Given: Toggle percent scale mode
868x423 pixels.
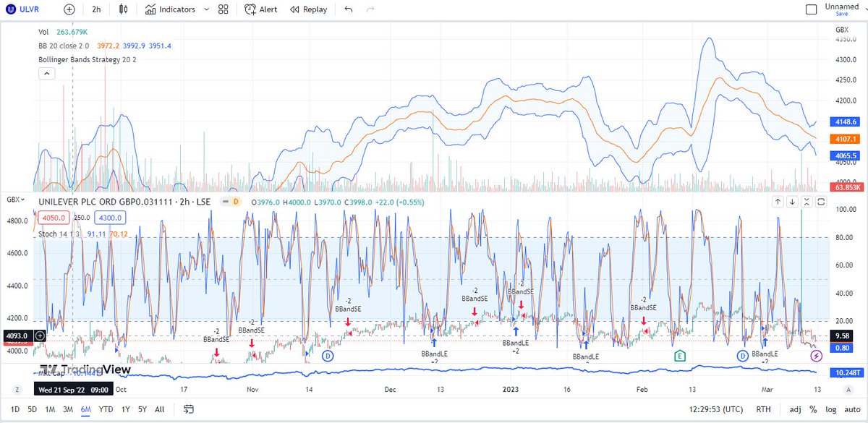Looking at the screenshot, I should point(813,409).
